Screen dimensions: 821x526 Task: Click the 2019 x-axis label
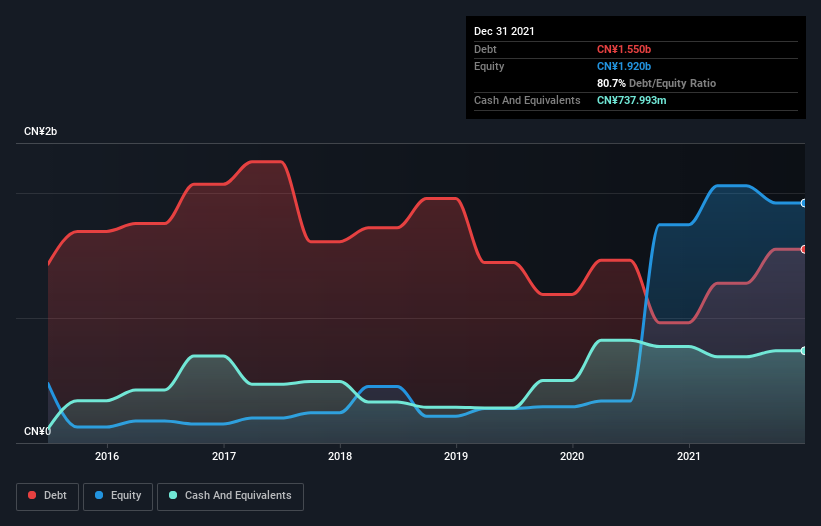pyautogui.click(x=456, y=456)
